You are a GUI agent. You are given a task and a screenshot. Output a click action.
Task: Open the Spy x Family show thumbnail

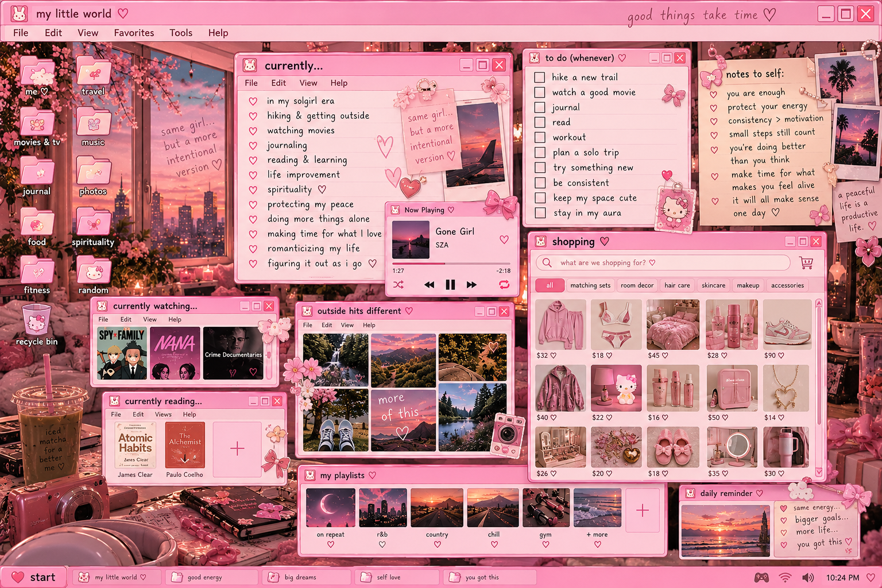tap(122, 353)
